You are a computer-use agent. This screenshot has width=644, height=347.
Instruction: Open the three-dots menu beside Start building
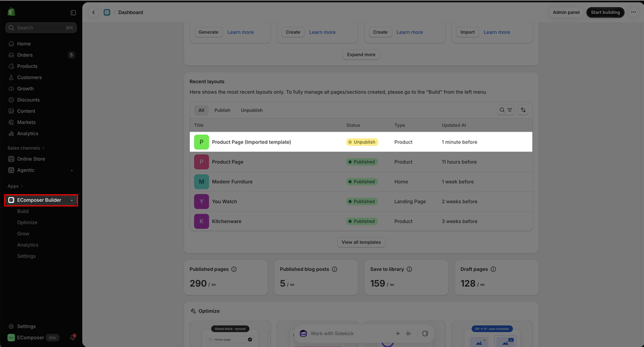coord(633,13)
